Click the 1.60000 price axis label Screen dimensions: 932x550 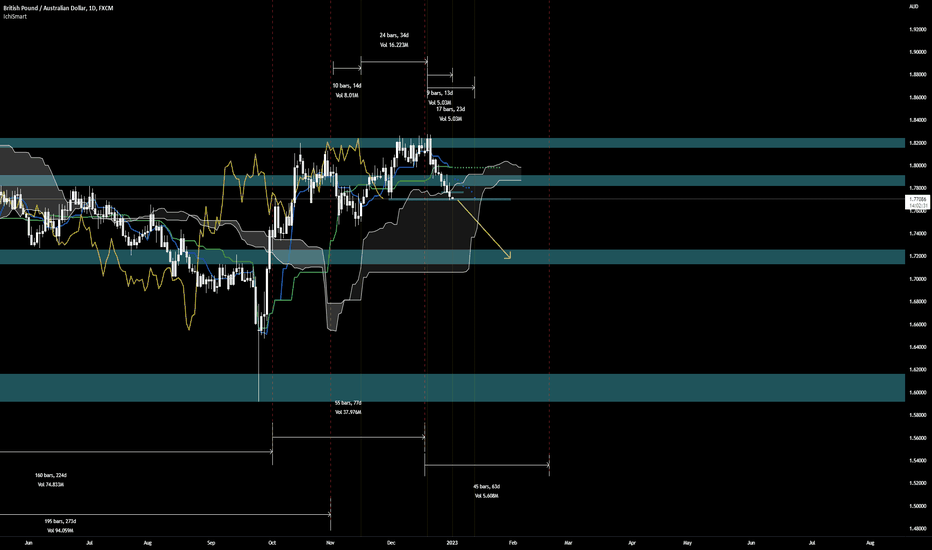917,392
